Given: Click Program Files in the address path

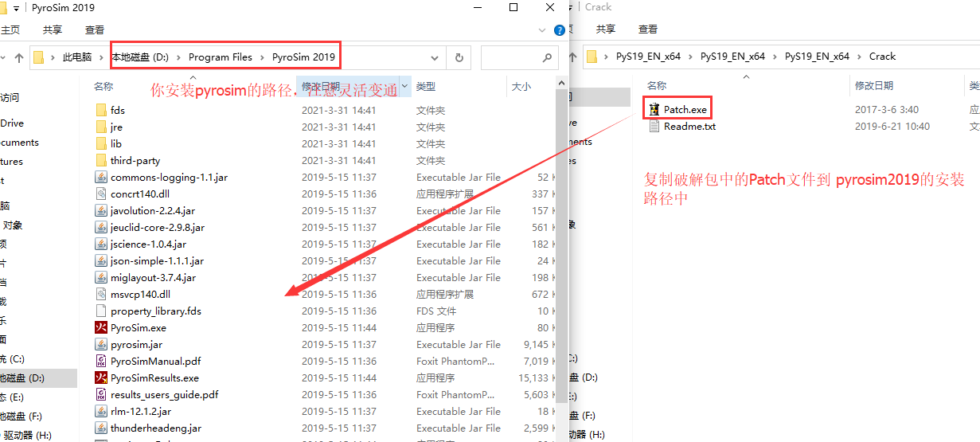Looking at the screenshot, I should [x=221, y=57].
